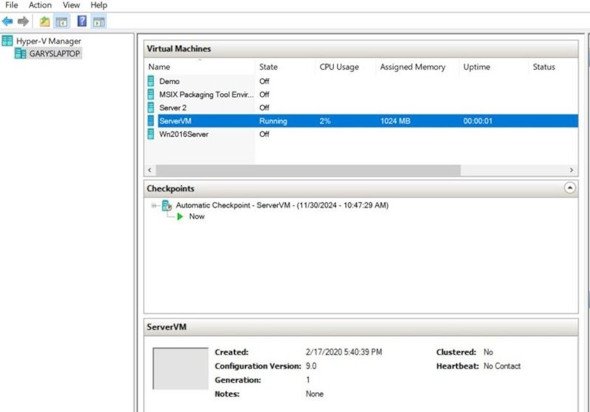Sort by the CPU Usage column header
The width and height of the screenshot is (590, 412).
pyautogui.click(x=339, y=67)
